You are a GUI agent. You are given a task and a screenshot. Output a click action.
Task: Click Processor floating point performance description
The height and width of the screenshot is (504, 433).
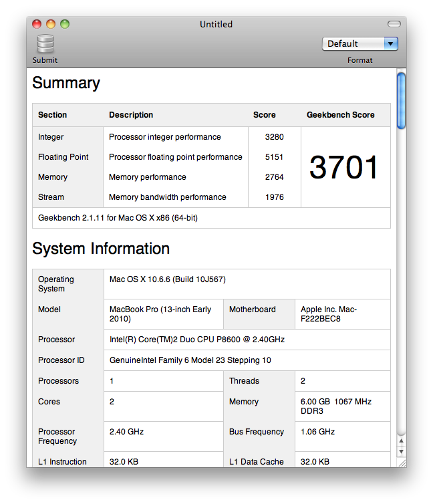click(x=175, y=157)
